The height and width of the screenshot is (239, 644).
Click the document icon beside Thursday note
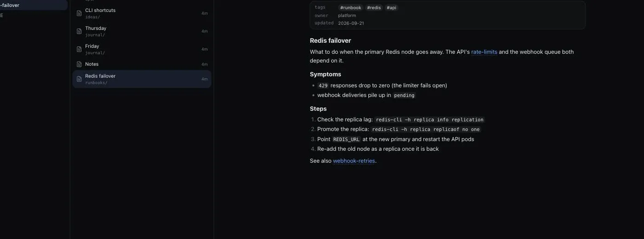pos(79,31)
